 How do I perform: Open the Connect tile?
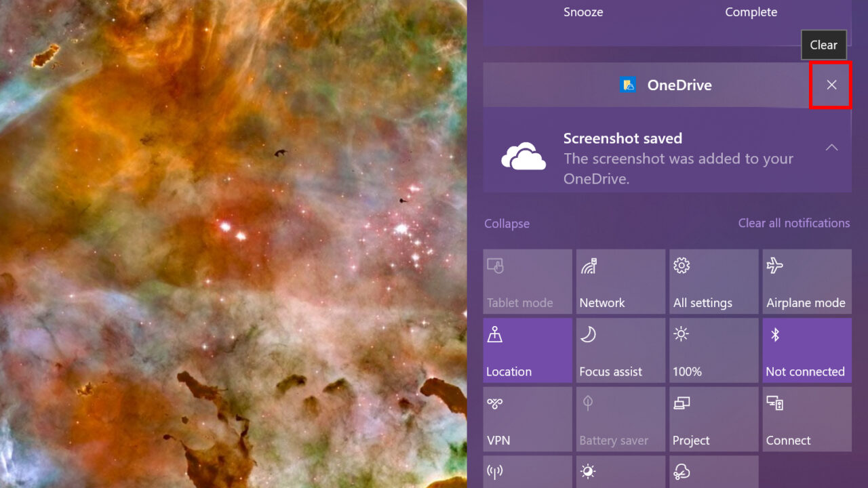tap(806, 418)
